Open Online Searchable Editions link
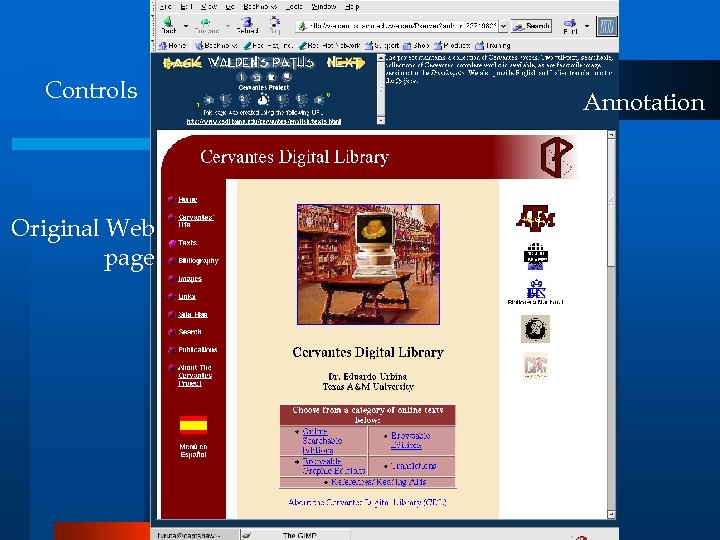 (322, 441)
